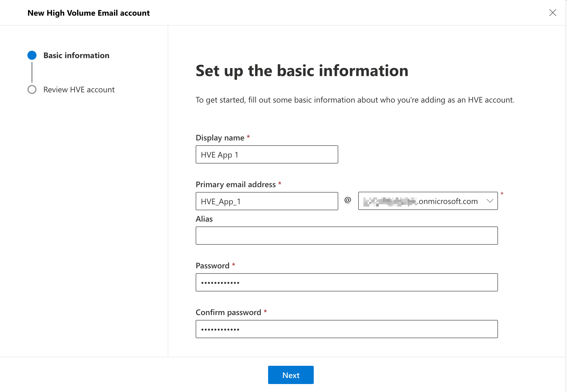Click the domain dropdown chevron arrow
The width and height of the screenshot is (567, 392).
(x=490, y=201)
